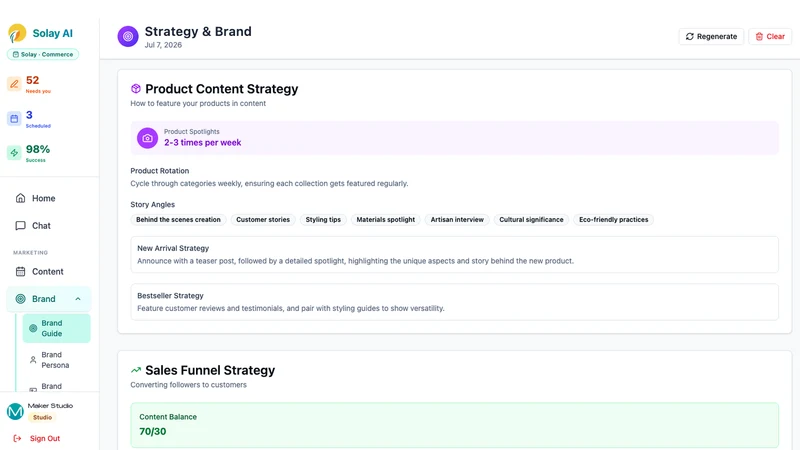Click the New Arrival Strategy card
The image size is (800, 450).
pos(455,255)
